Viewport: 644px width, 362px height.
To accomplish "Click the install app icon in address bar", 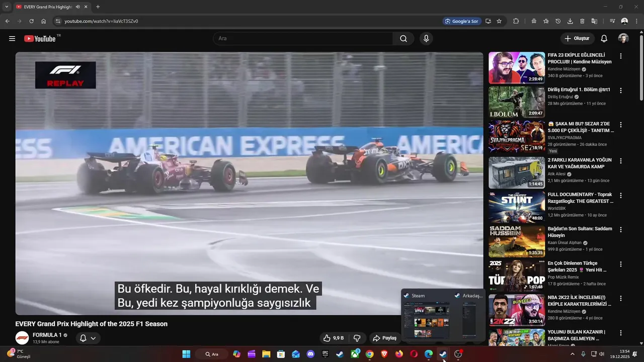I will pyautogui.click(x=488, y=21).
